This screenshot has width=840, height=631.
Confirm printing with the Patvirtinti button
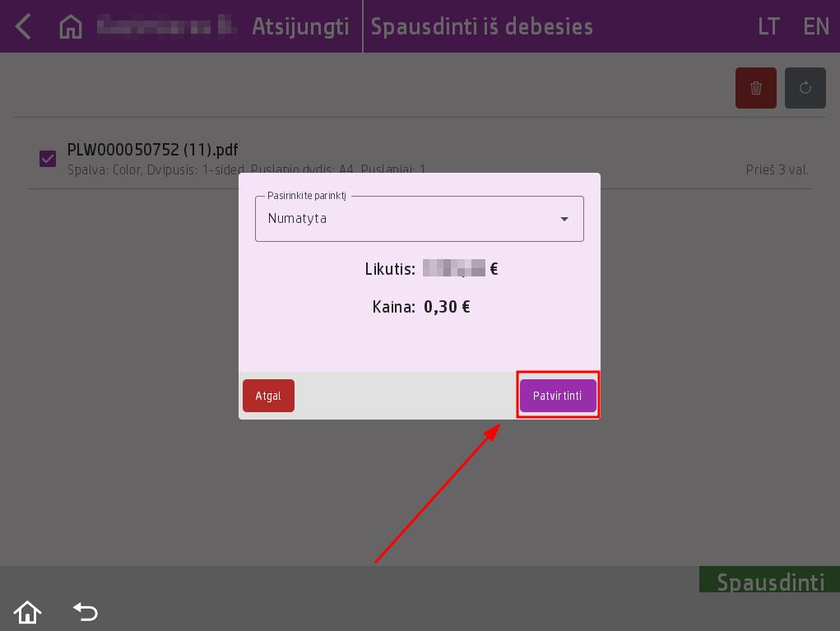pyautogui.click(x=558, y=396)
